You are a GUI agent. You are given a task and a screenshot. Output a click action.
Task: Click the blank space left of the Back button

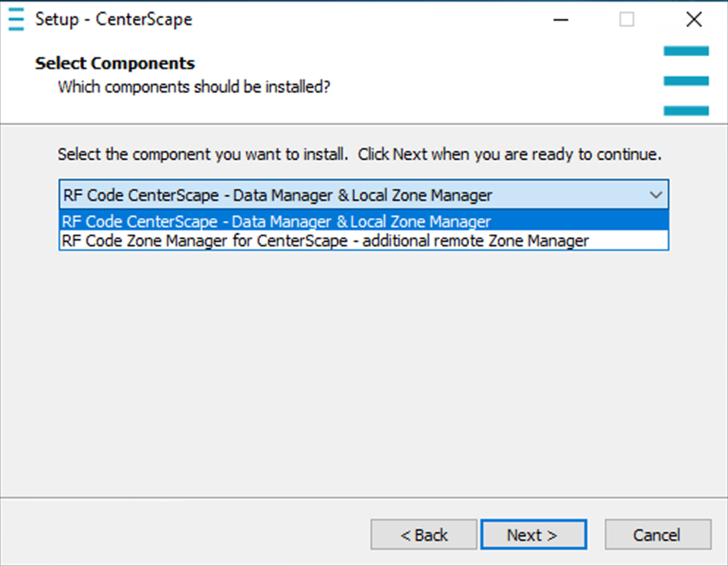coord(188,535)
